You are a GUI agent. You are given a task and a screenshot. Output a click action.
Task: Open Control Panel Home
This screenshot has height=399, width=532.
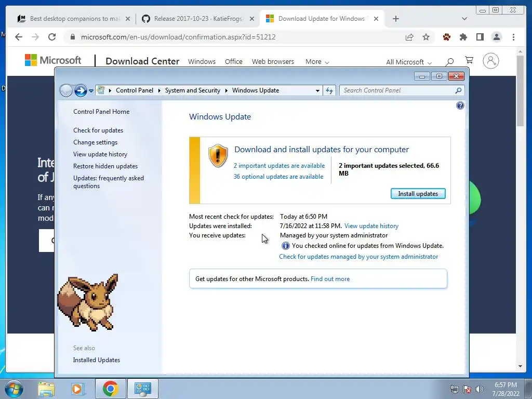(101, 112)
